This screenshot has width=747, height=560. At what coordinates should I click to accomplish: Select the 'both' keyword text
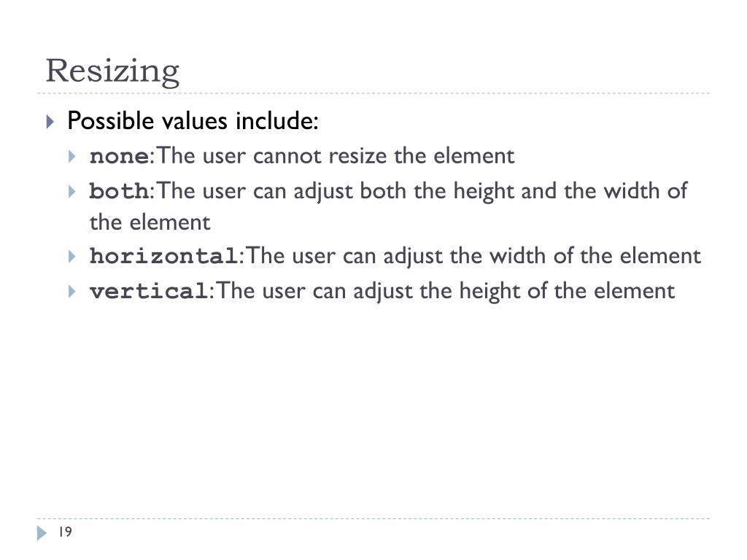coord(119,192)
